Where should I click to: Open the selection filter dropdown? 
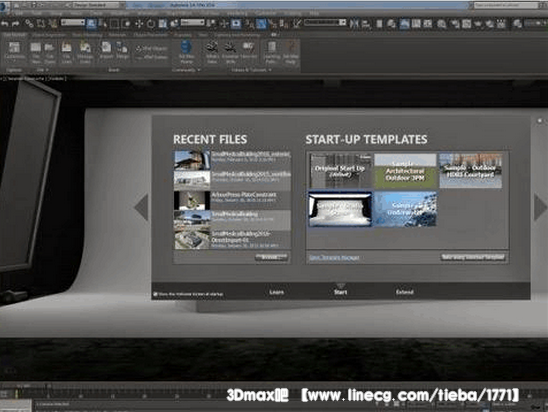(73, 22)
